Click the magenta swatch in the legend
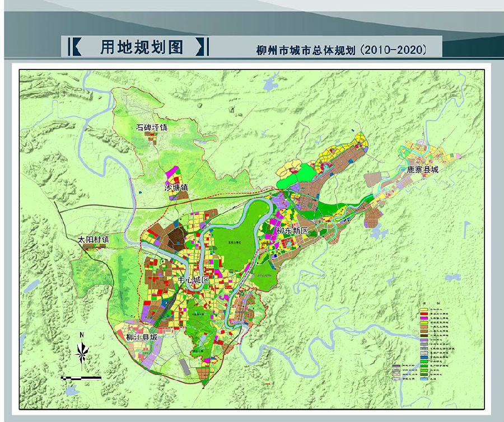The image size is (504, 422). (424, 319)
